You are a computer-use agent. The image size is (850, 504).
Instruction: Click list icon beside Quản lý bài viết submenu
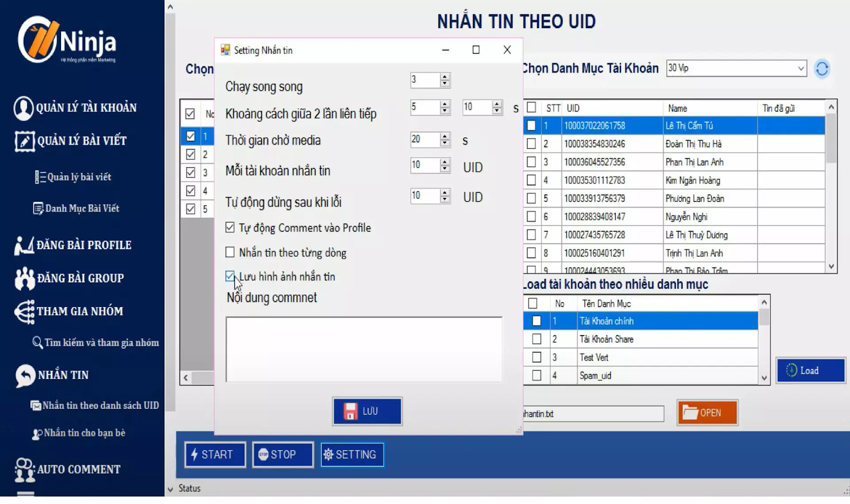click(x=40, y=177)
